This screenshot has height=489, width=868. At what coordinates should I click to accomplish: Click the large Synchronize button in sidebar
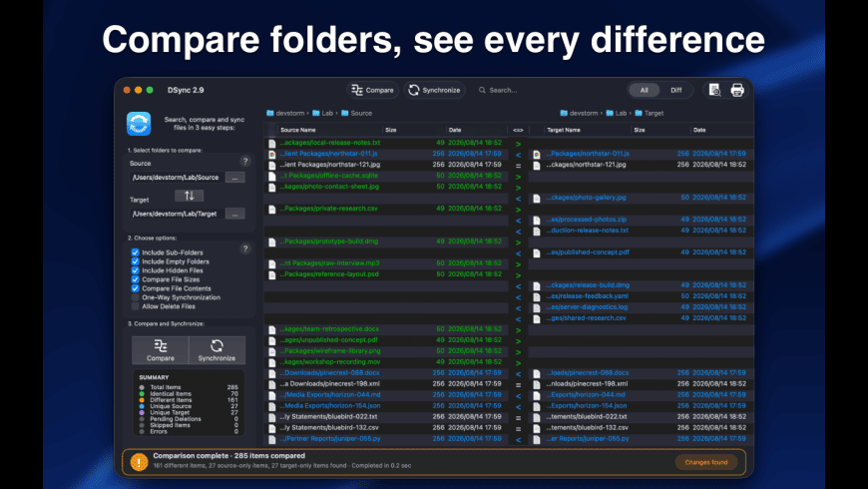[217, 350]
